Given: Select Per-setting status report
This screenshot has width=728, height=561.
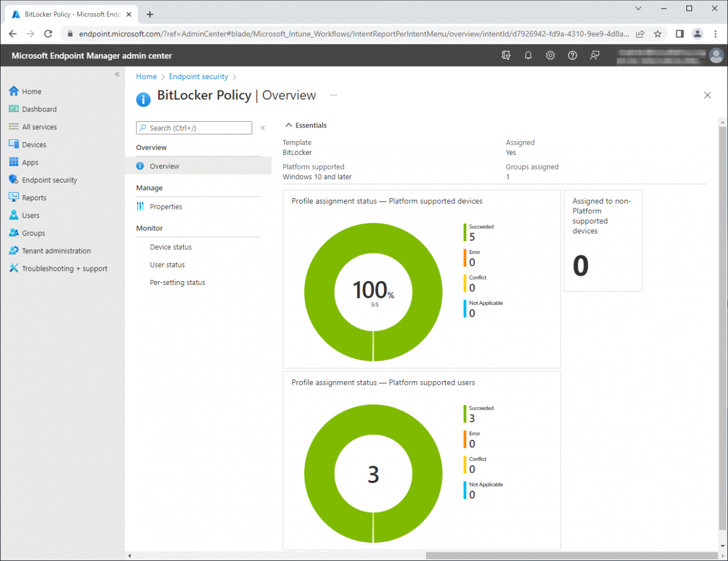Looking at the screenshot, I should [177, 282].
